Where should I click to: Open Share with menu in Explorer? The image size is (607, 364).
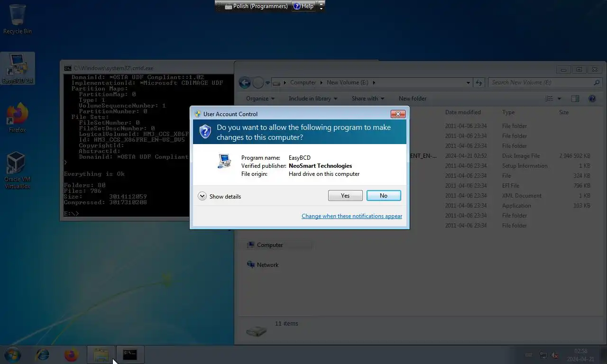(368, 99)
